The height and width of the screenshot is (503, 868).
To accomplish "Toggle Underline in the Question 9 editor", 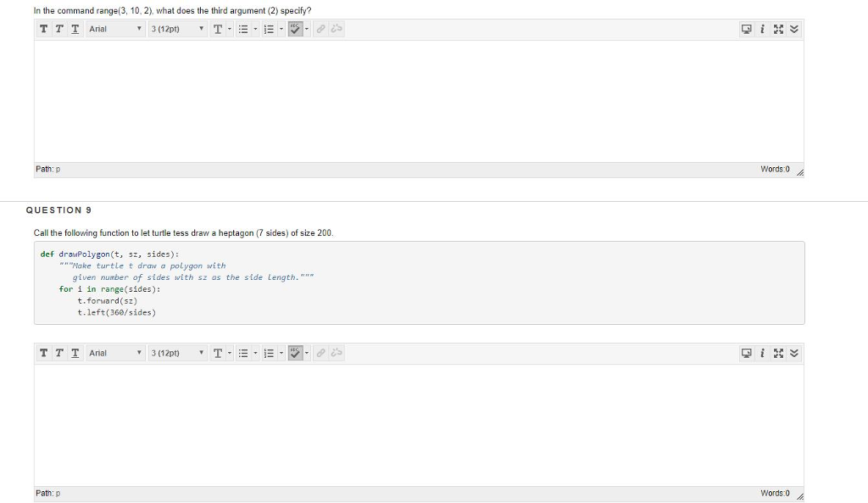I will point(75,353).
